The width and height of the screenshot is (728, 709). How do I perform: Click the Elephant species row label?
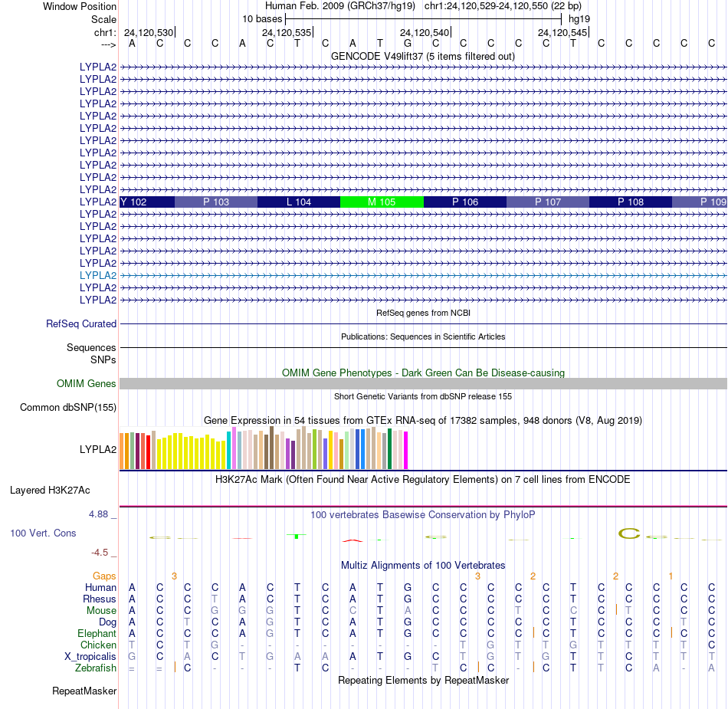pyautogui.click(x=97, y=633)
